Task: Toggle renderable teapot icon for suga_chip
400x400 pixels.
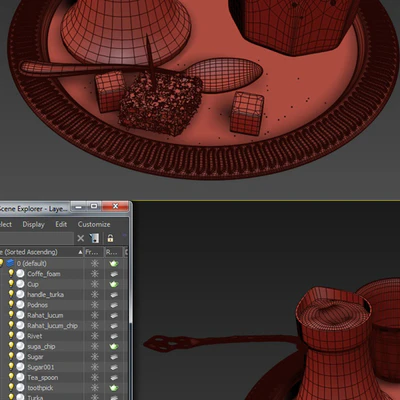Action: tap(114, 346)
